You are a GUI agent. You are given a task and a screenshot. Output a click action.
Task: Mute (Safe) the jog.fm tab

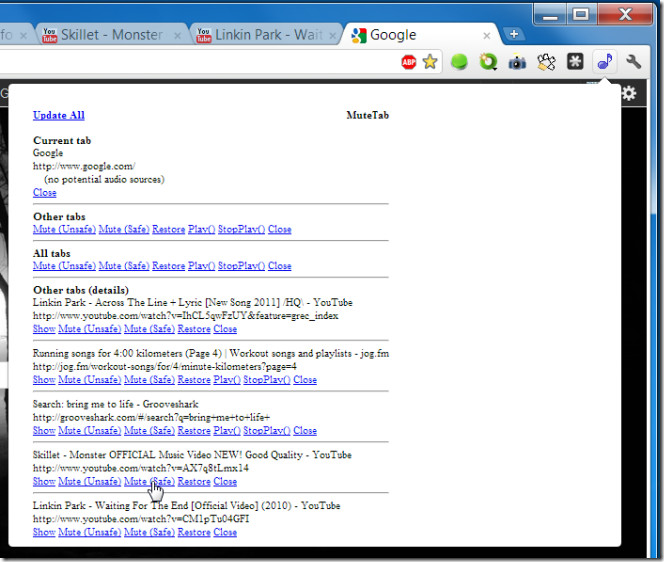click(x=149, y=380)
